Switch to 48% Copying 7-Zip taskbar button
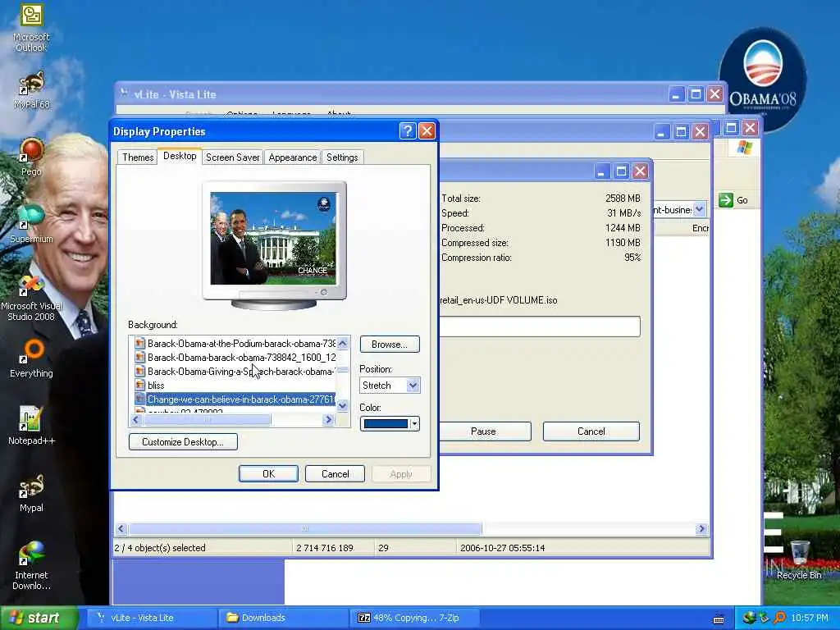This screenshot has height=630, width=840. (414, 618)
